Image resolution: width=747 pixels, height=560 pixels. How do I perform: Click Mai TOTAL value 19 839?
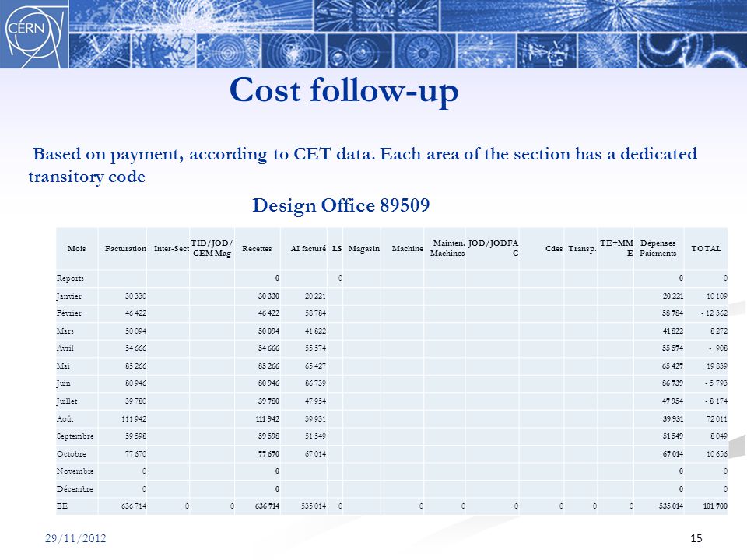pyautogui.click(x=717, y=366)
